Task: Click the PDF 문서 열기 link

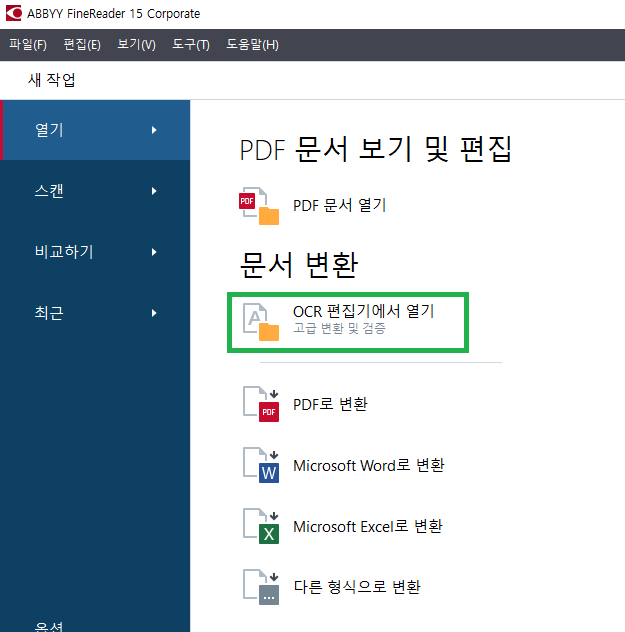Action: coord(339,205)
